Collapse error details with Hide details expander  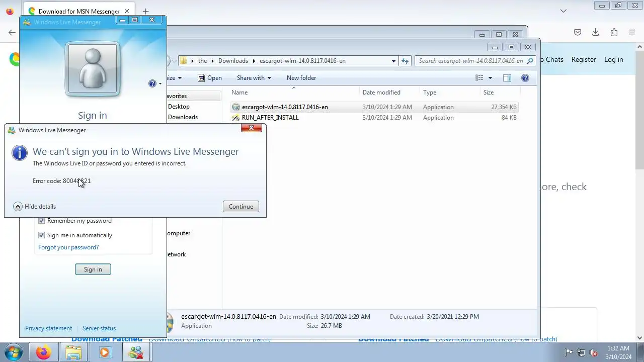(x=35, y=207)
